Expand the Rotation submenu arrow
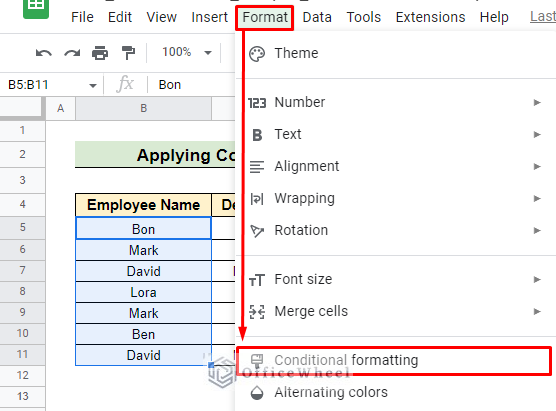The width and height of the screenshot is (556, 411). [x=537, y=231]
